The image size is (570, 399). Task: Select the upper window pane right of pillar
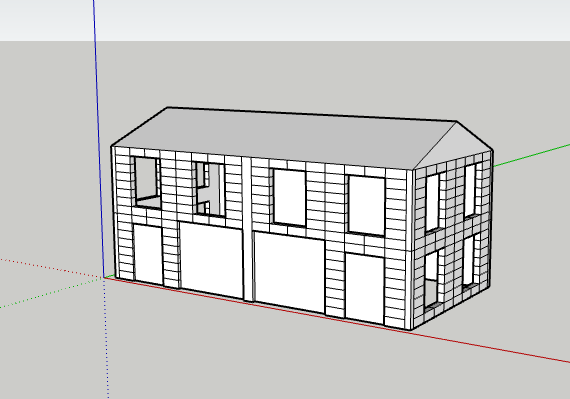[x=290, y=197]
